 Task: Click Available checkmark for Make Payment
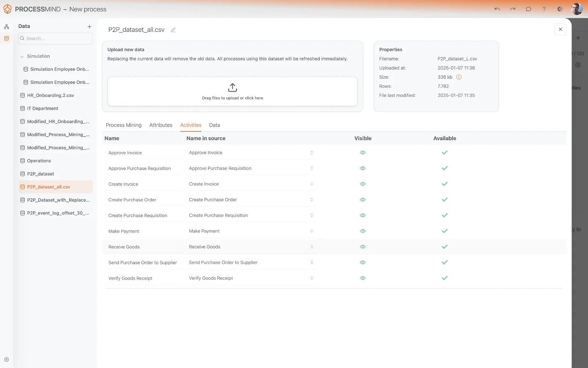[x=445, y=231]
